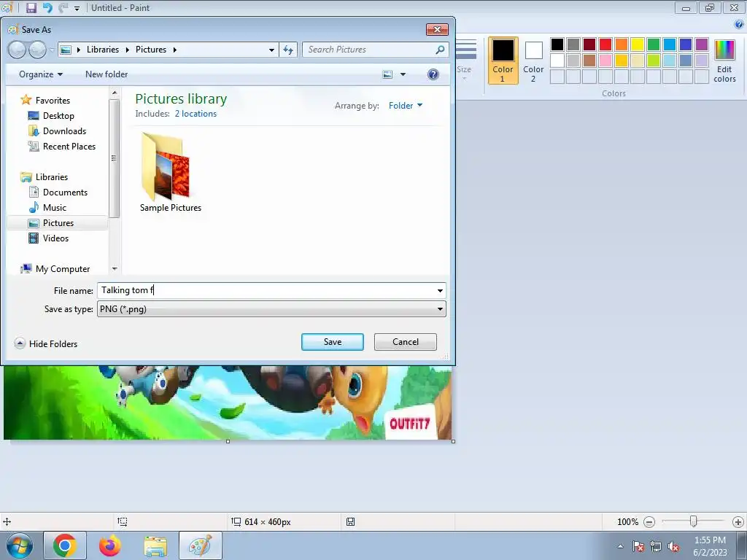
Task: Open the Save As dialog help icon
Action: point(433,74)
